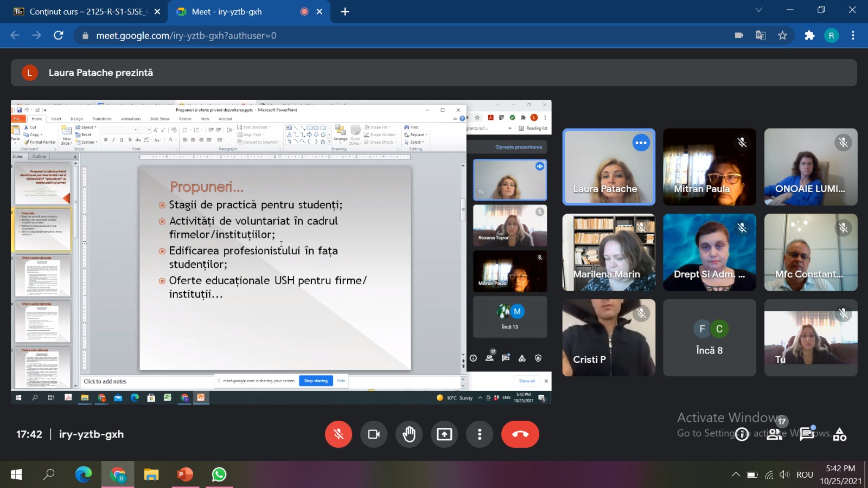This screenshot has height=488, width=868.
Task: Click the Translate page icon in address bar
Action: [761, 35]
